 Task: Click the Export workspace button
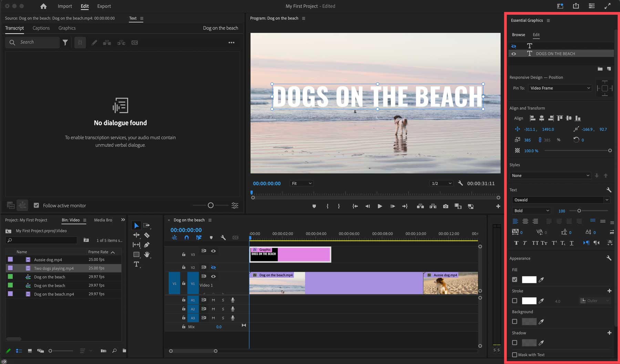[104, 6]
